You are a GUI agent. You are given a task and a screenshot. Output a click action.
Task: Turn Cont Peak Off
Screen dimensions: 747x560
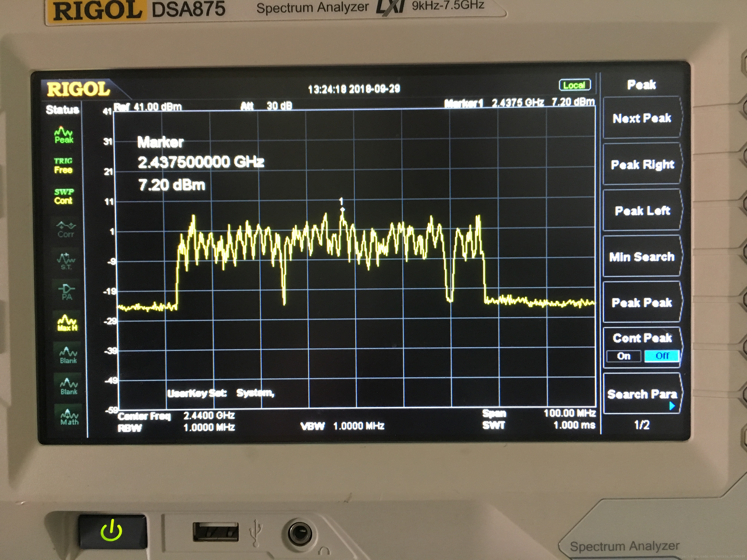[662, 356]
